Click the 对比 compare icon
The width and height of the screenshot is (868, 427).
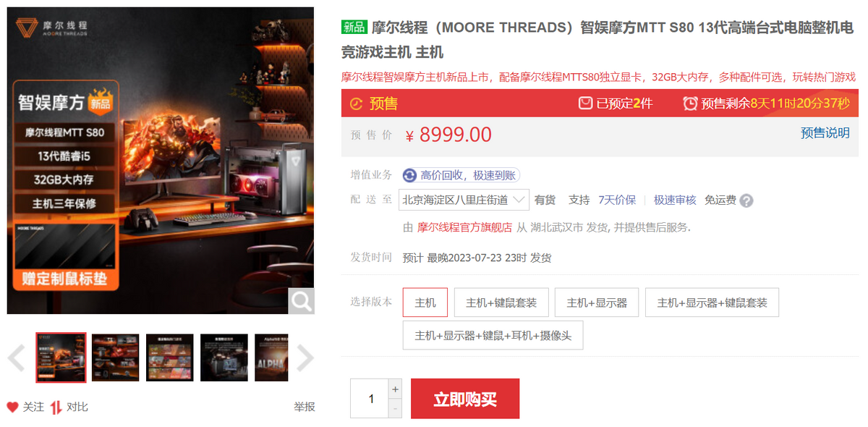(x=56, y=407)
